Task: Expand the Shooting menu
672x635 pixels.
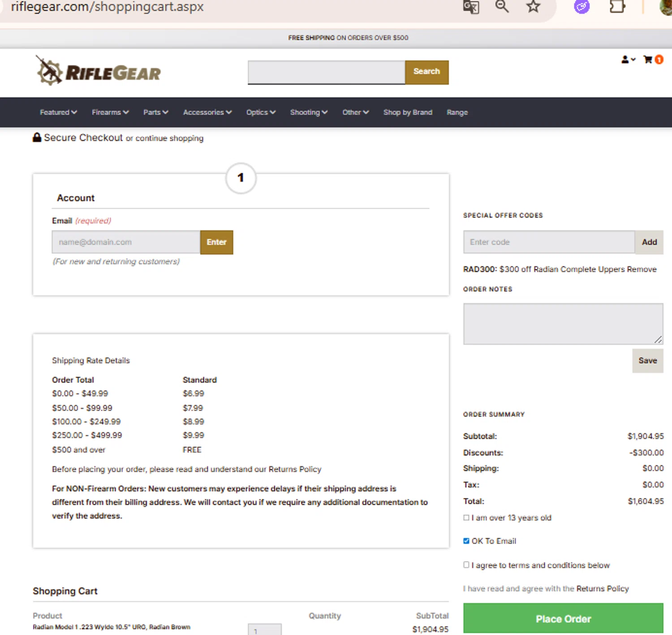Action: point(309,112)
